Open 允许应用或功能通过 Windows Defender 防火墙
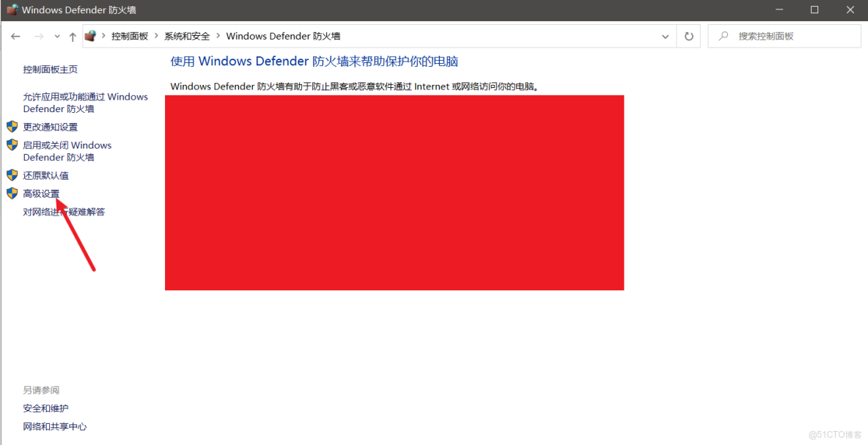868x445 pixels. [x=85, y=102]
